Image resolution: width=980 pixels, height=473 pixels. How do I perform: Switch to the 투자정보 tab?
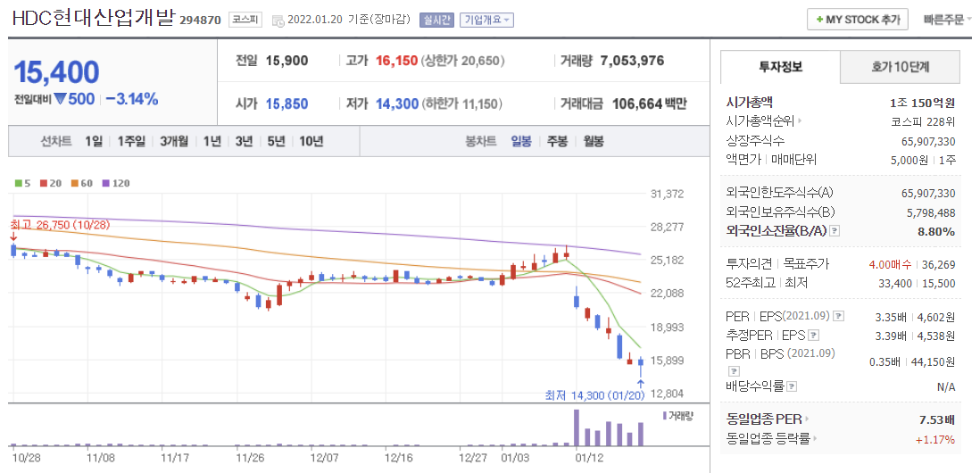click(x=780, y=67)
